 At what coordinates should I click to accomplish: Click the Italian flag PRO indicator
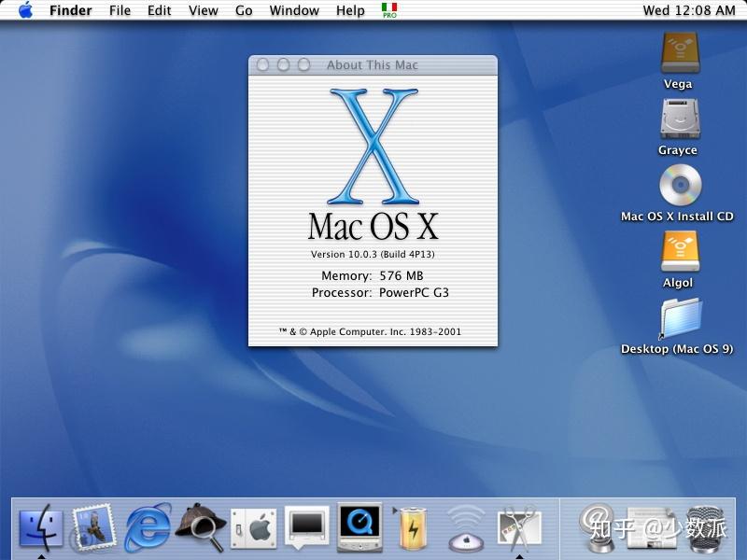(x=390, y=10)
